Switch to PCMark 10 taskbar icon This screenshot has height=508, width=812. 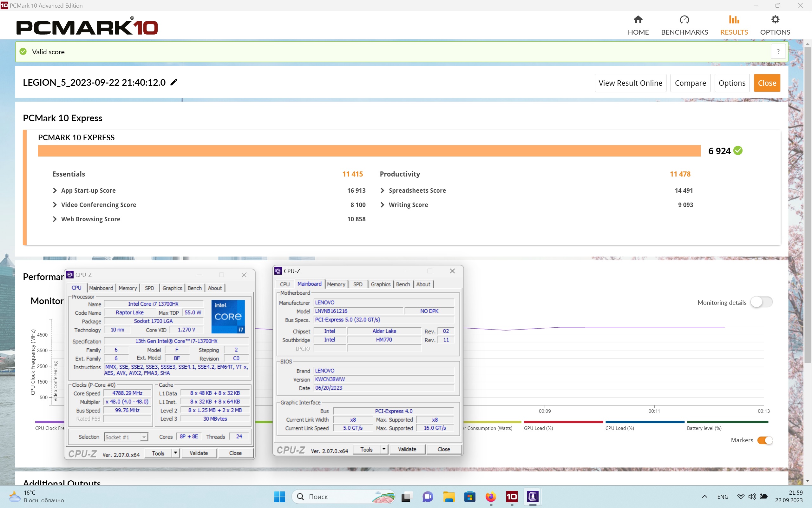(x=512, y=497)
